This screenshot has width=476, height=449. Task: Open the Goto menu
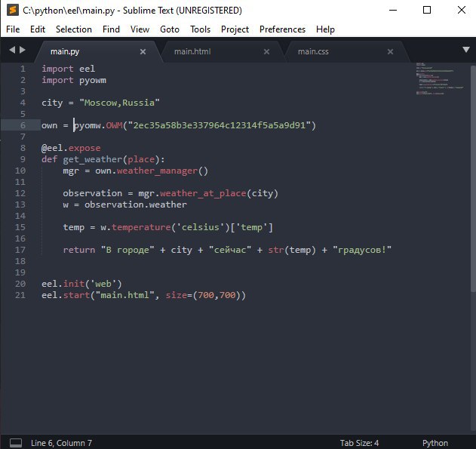point(170,29)
